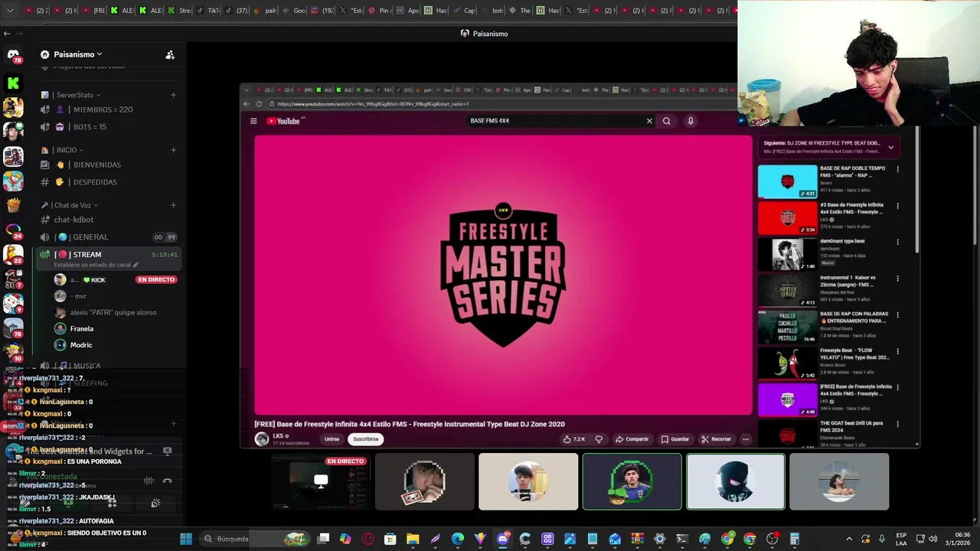Screen dimensions: 980x551
Task: Join the GENERAL voice channel
Action: tap(108, 237)
